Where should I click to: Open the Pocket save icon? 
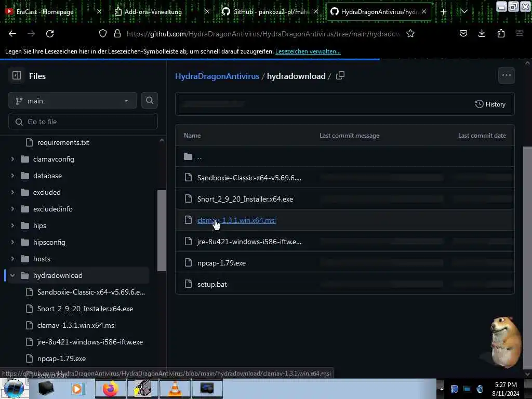point(463,33)
